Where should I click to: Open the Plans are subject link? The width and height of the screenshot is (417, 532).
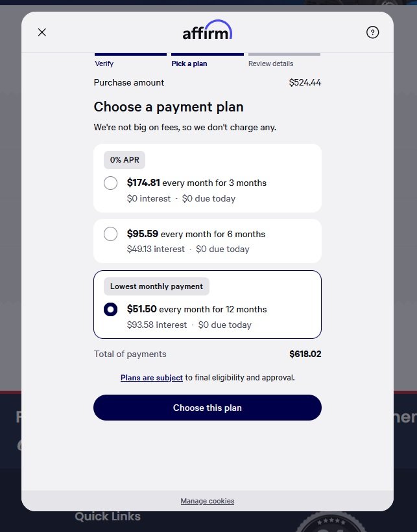pyautogui.click(x=152, y=377)
